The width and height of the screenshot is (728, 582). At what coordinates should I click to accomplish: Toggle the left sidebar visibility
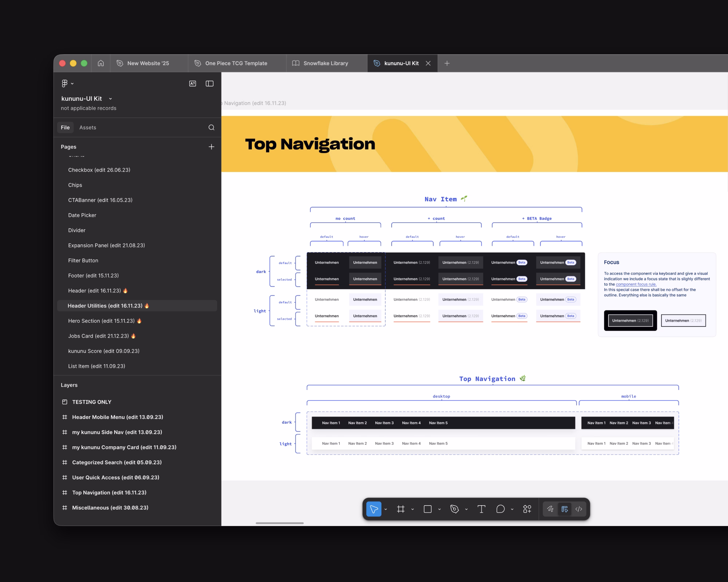pos(210,83)
